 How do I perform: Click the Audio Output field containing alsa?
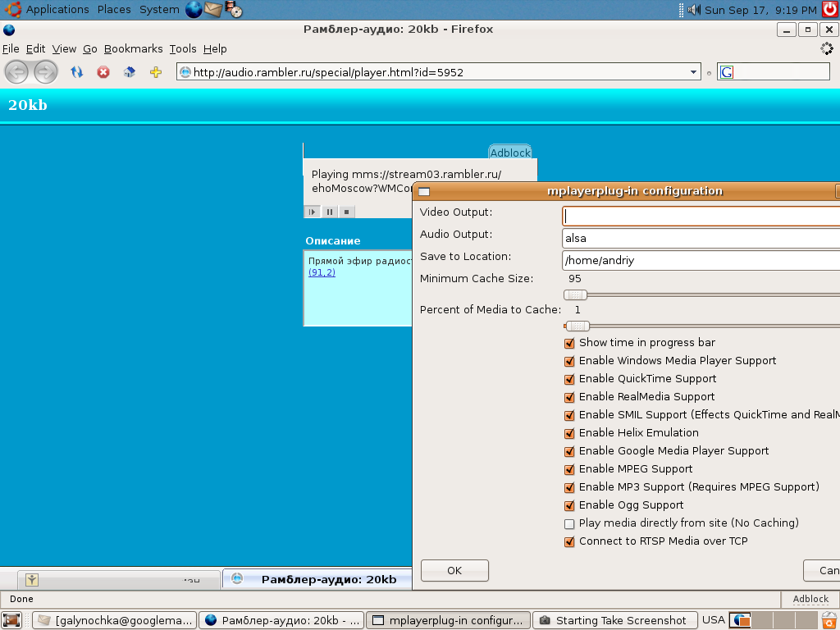point(701,239)
